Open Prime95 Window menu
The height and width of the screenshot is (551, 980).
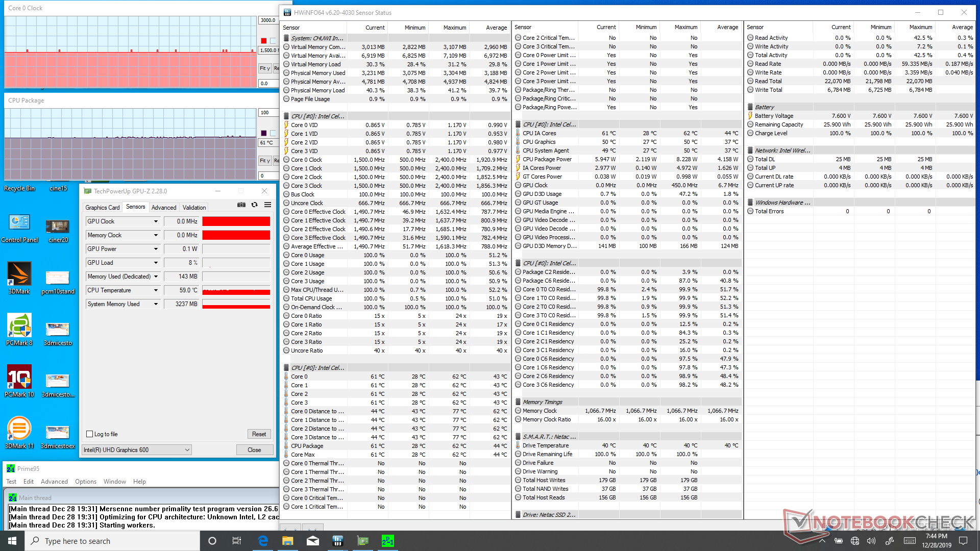(115, 482)
